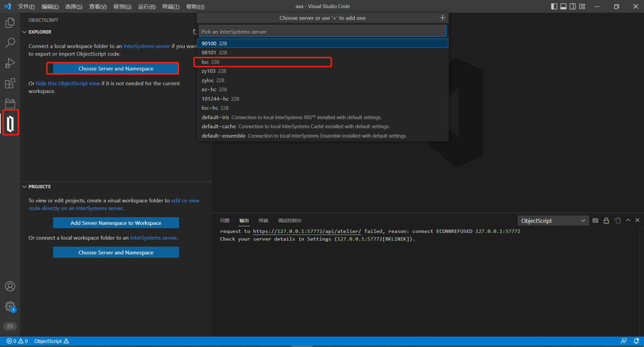This screenshot has width=644, height=347.
Task: Open the InterSystems ObjectScript view icon
Action: pyautogui.click(x=10, y=123)
